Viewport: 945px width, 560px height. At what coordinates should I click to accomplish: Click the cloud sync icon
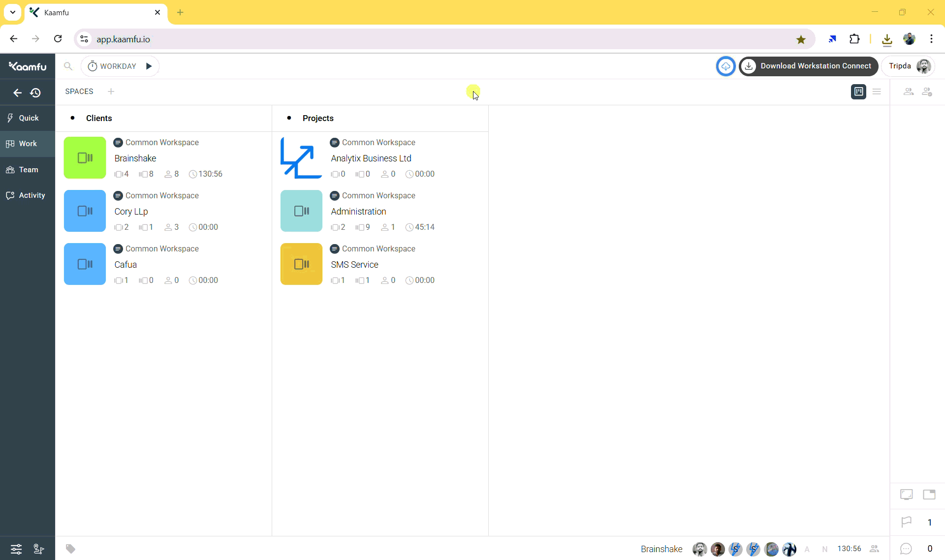coord(725,66)
